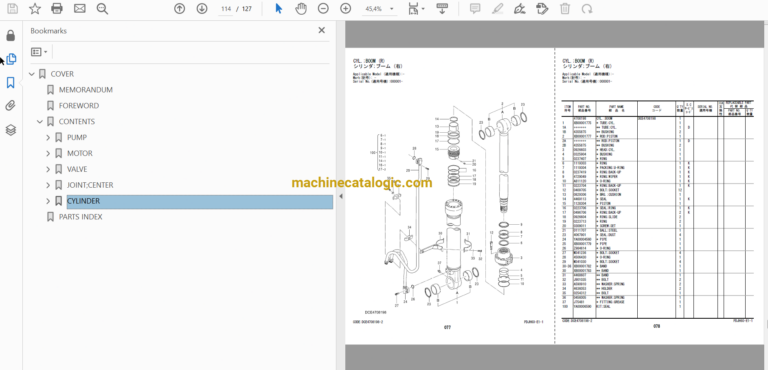Expand the JOINT;CENTER bookmark
Viewport: 768px width, 370px height.
click(x=48, y=185)
